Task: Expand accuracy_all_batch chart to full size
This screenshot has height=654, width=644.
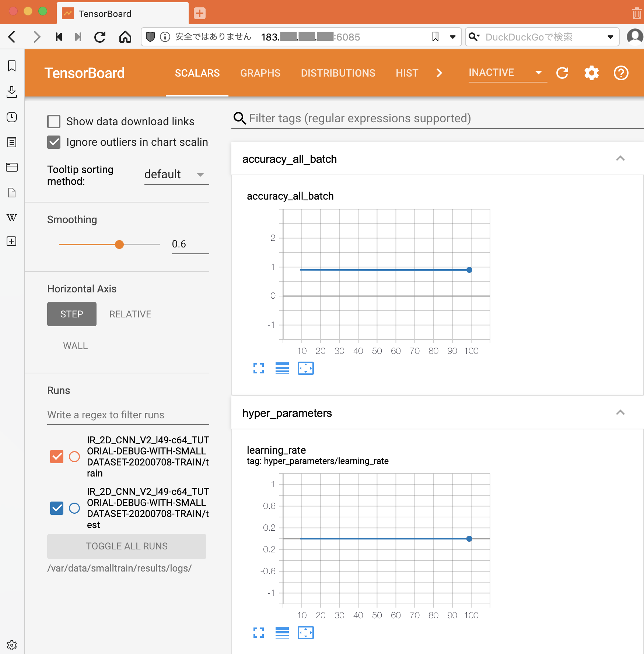Action: (259, 368)
